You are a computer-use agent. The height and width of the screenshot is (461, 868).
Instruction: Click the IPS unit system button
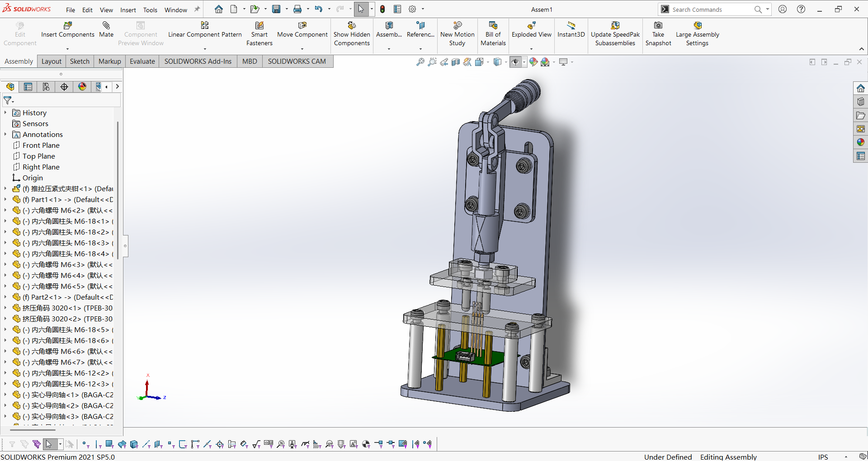(823, 457)
